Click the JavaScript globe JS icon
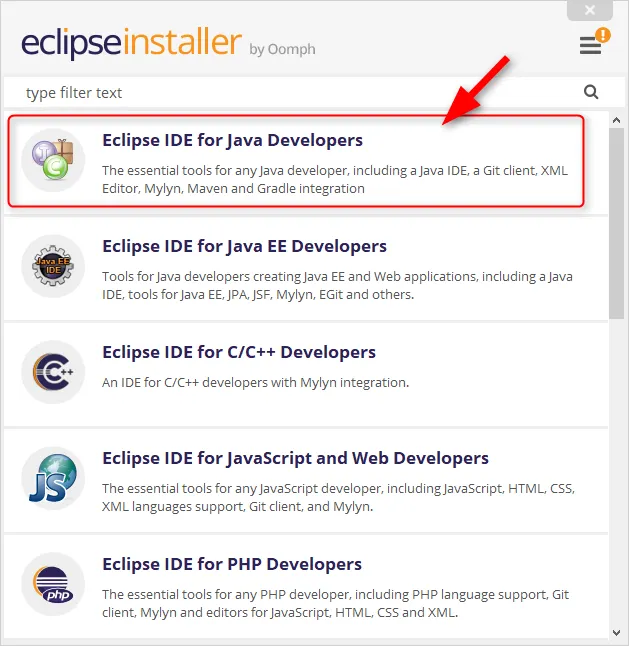 pos(53,478)
